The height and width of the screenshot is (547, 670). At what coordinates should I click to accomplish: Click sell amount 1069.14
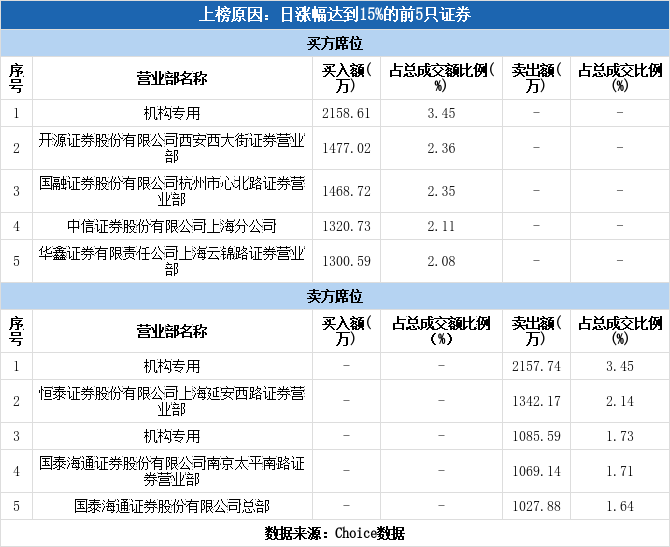click(x=536, y=471)
